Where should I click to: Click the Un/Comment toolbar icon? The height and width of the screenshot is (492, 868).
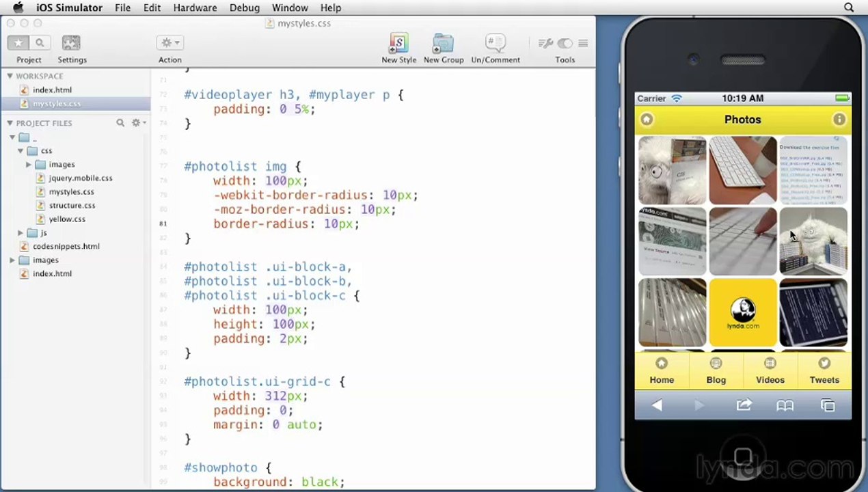pyautogui.click(x=496, y=43)
